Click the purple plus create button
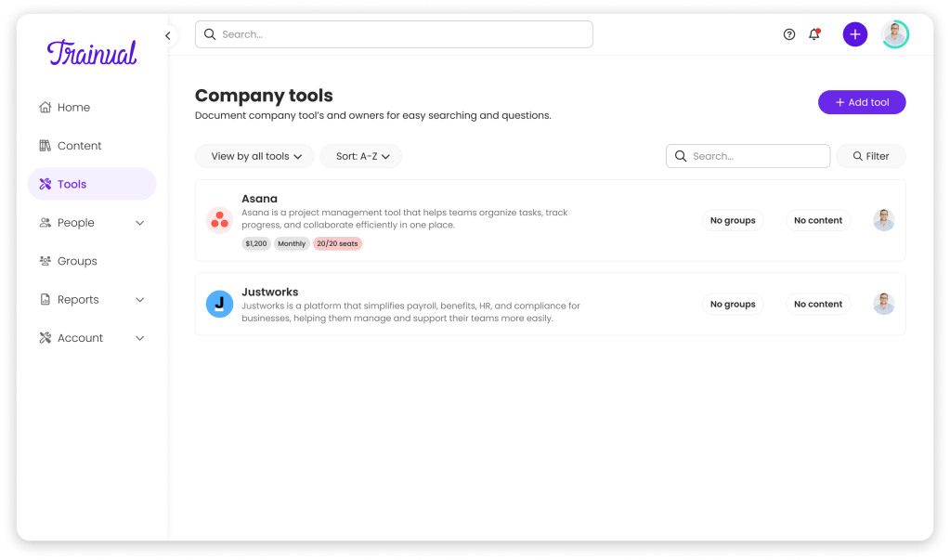 854,34
